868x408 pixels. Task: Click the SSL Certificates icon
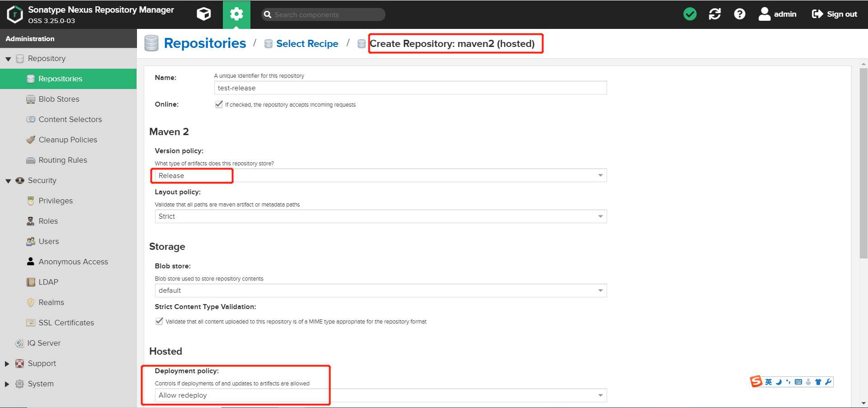31,323
